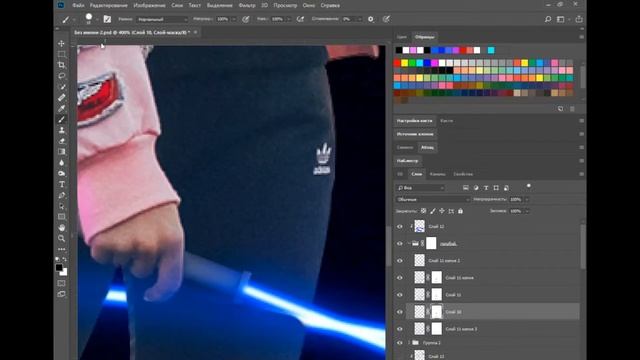Open the Фильтр menu
The height and width of the screenshot is (360, 640).
click(247, 5)
